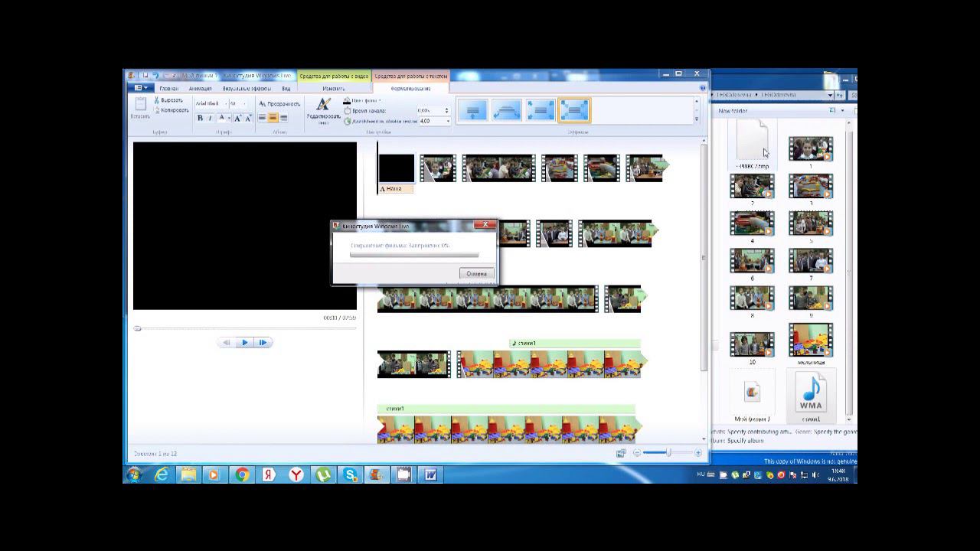Click the start time (Время начала) field
980x551 pixels.
(x=431, y=111)
